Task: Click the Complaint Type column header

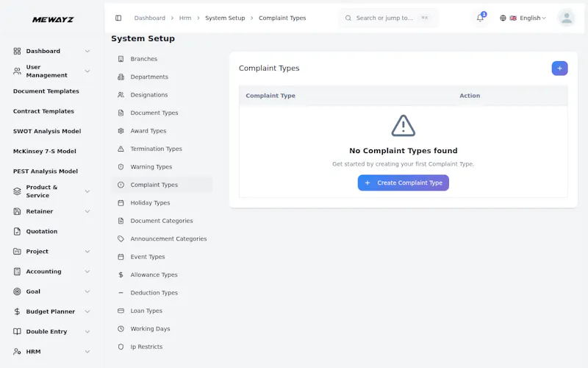Action: coord(270,96)
